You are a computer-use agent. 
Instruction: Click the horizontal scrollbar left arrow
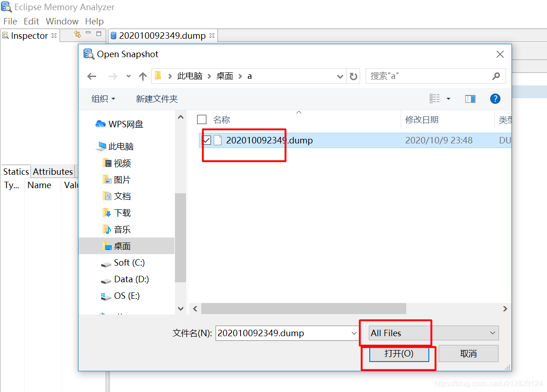(x=195, y=309)
